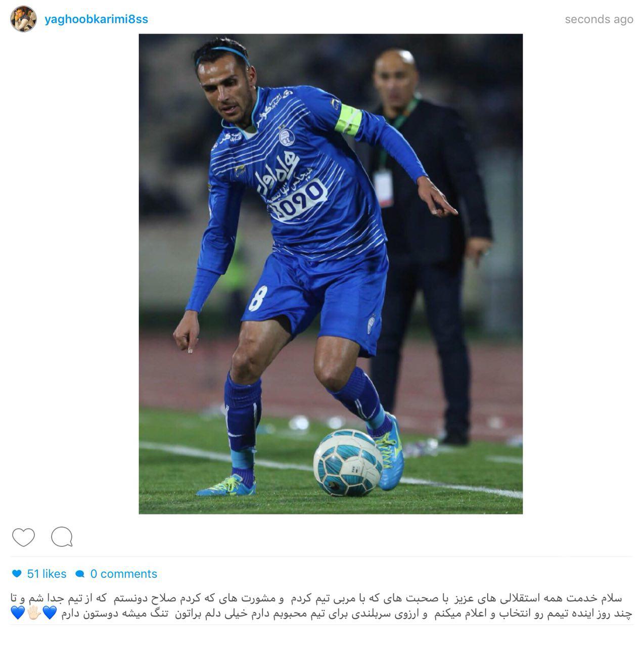The width and height of the screenshot is (644, 647).
Task: Open the yaghoobkarimi8ss username link
Action: pyautogui.click(x=96, y=19)
